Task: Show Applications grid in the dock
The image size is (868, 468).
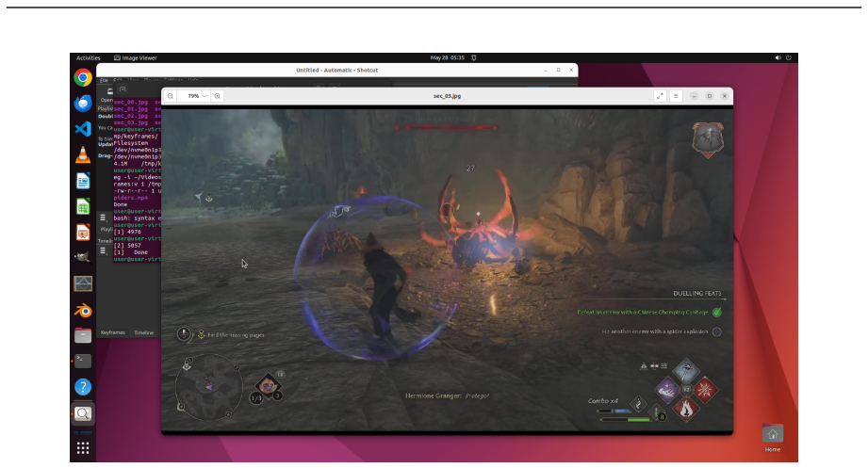Action: (83, 448)
